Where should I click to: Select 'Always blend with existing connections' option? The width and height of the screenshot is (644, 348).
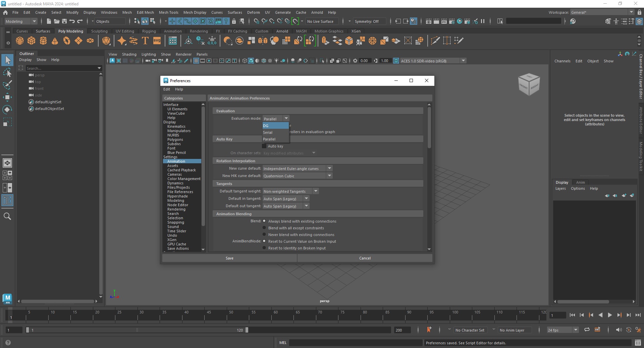(x=264, y=221)
